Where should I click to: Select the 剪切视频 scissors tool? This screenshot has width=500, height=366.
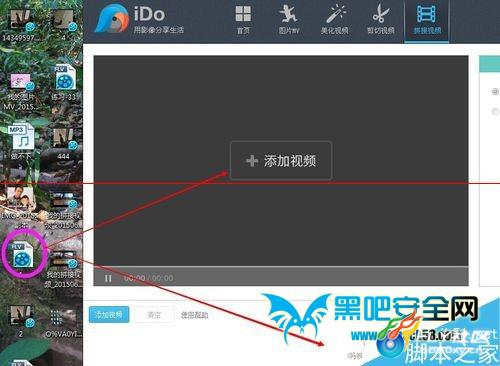click(381, 19)
